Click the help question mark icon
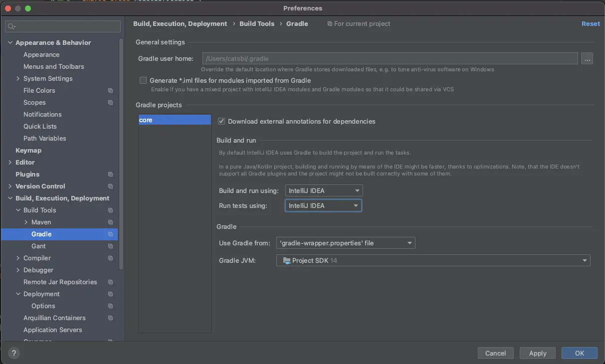Image resolution: width=605 pixels, height=364 pixels. (14, 353)
